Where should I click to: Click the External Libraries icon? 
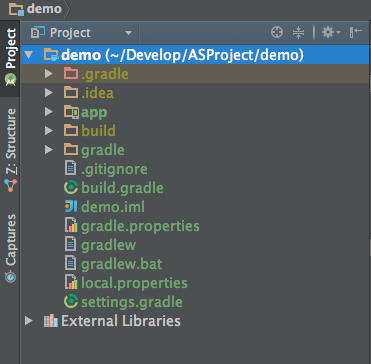pyautogui.click(x=51, y=321)
